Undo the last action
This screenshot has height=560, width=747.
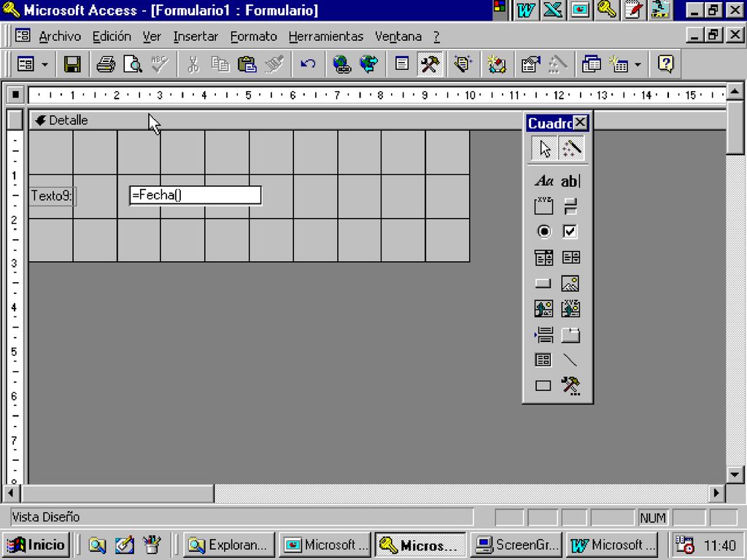308,64
